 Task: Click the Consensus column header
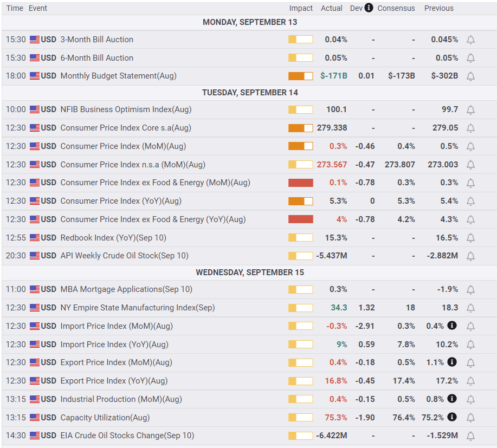point(396,8)
